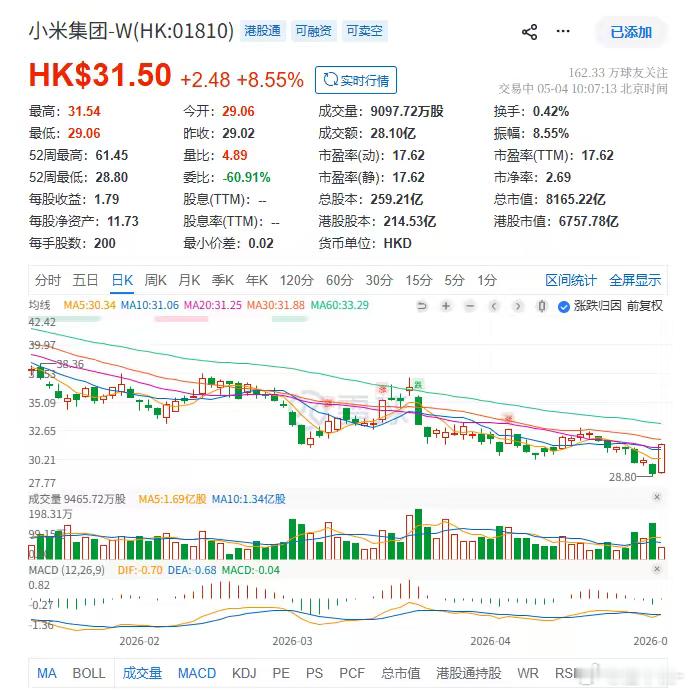Click the MACD (12,26,9) parameter label

(67, 570)
